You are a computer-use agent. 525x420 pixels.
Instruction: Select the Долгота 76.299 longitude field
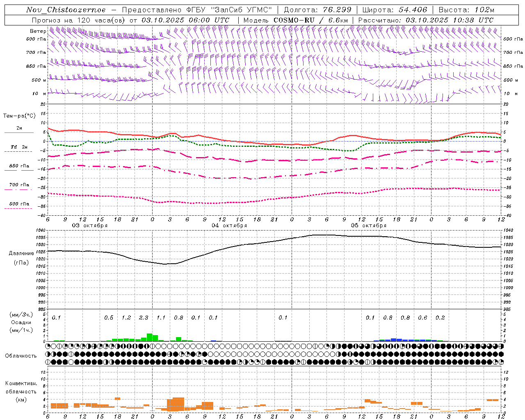click(x=317, y=10)
